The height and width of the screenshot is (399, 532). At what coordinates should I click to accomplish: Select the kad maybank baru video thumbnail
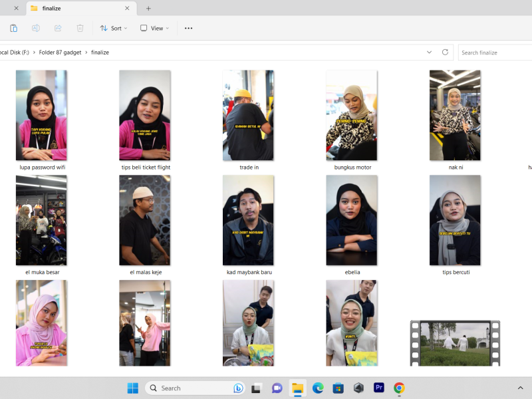(x=248, y=220)
